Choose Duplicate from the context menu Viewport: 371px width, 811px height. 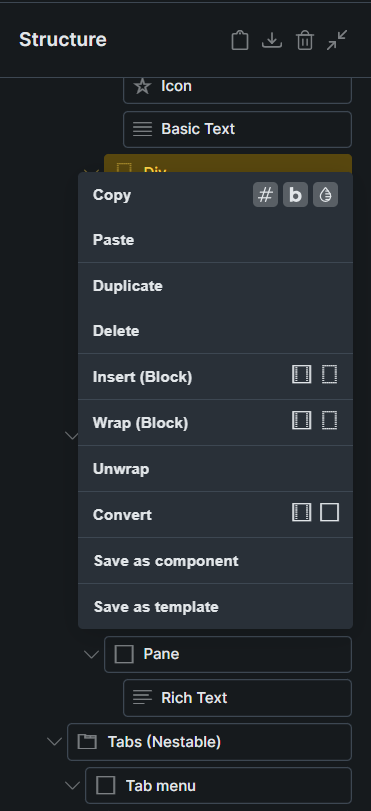215,286
